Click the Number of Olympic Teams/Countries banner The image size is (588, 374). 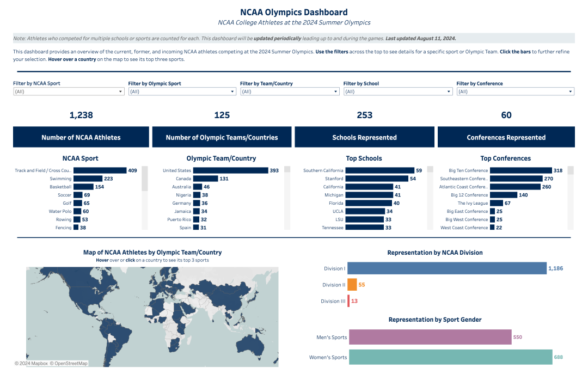click(x=222, y=137)
